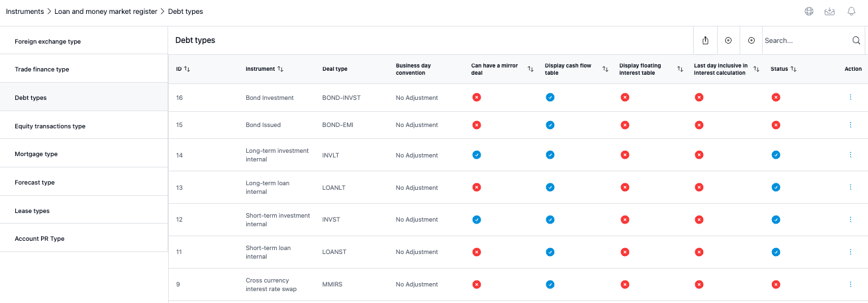868x303 pixels.
Task: Click the mirror deal checkmark for INVLT row
Action: coord(476,155)
